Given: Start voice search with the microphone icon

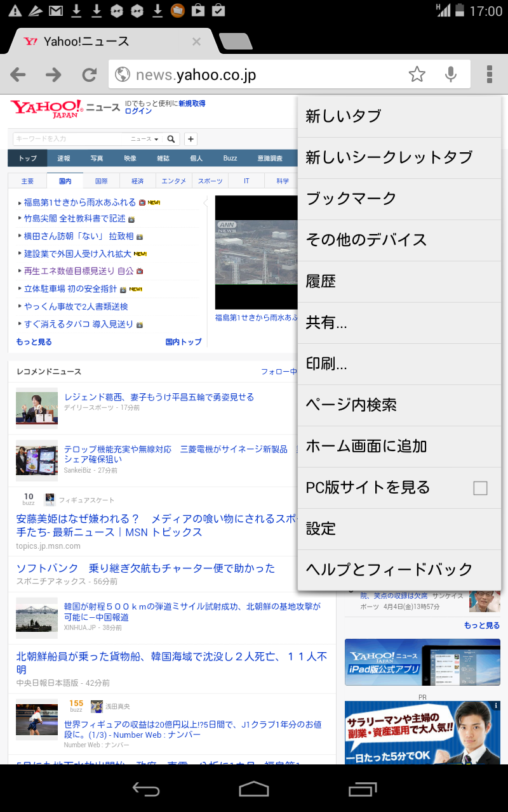Looking at the screenshot, I should (x=451, y=75).
